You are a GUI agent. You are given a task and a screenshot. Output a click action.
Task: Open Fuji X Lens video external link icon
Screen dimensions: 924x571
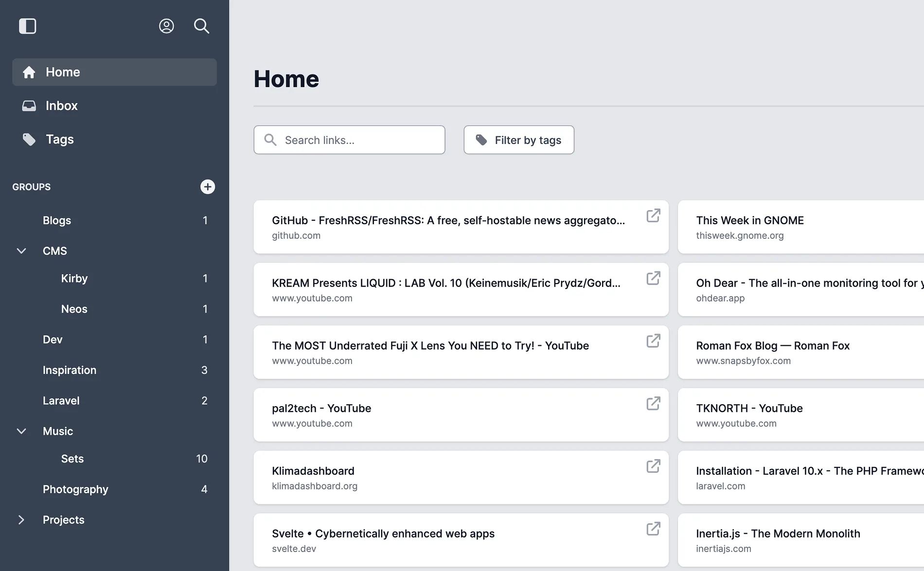coord(653,341)
